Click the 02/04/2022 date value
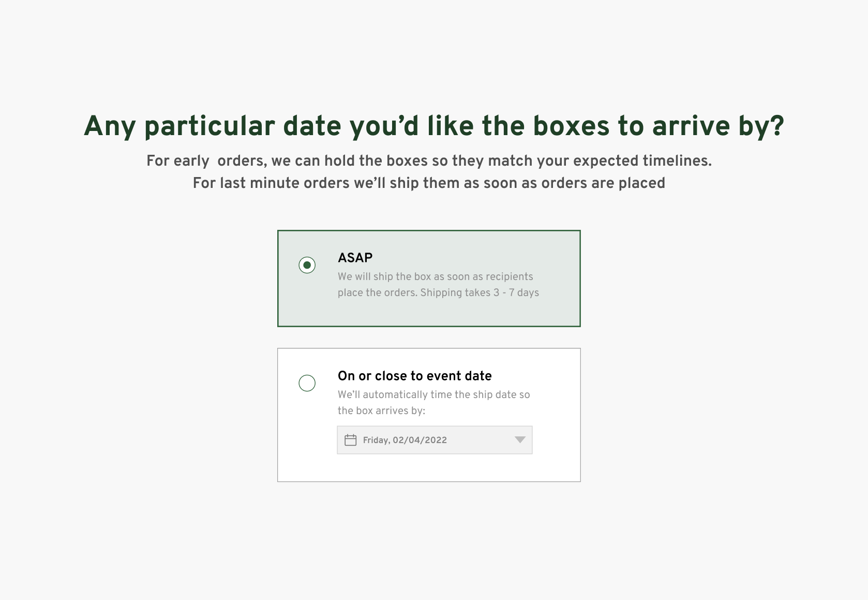The height and width of the screenshot is (600, 868). 420,440
